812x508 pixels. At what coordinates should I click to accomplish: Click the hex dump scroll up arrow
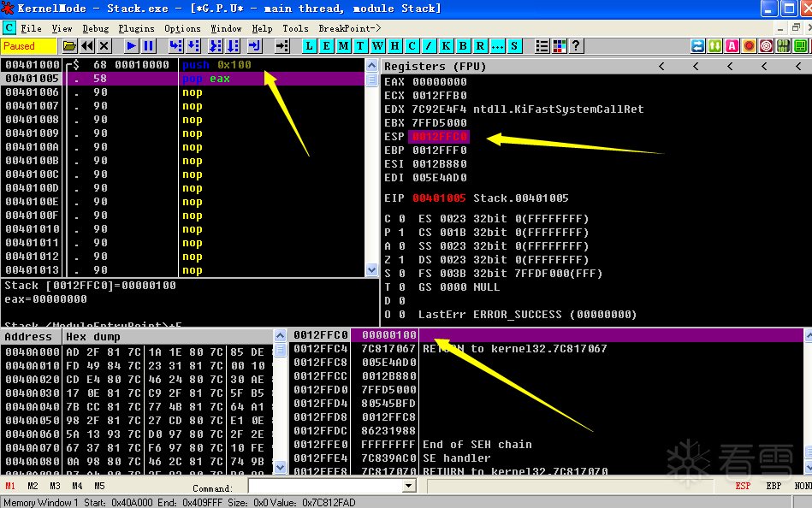point(280,335)
